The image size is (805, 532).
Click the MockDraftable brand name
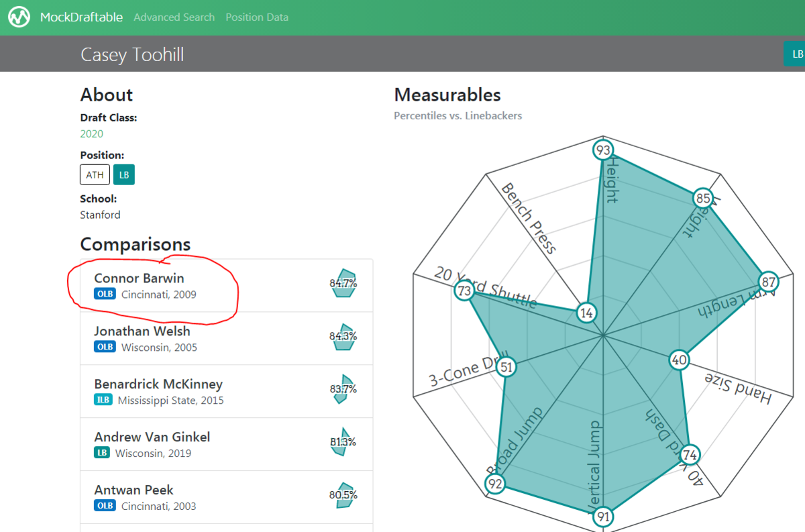pos(81,17)
